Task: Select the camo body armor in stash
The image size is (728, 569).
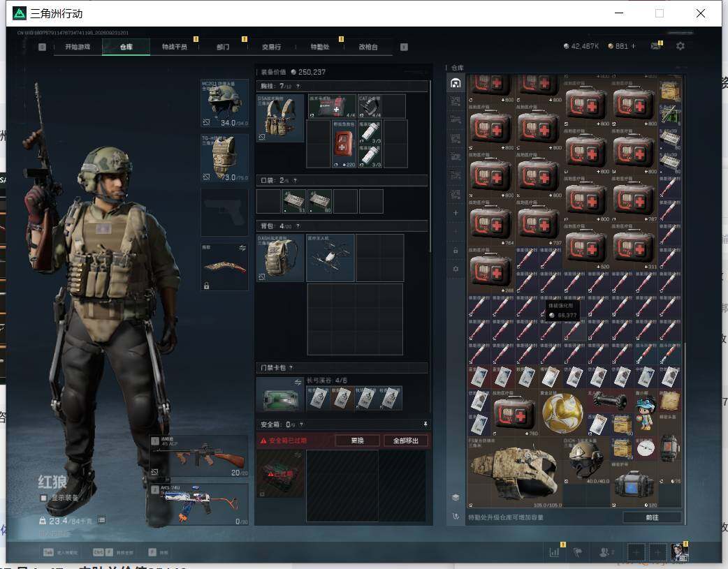Action: pos(514,471)
